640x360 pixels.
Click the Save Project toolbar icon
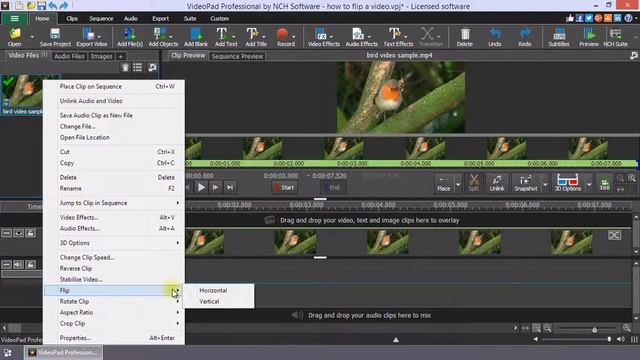pyautogui.click(x=55, y=37)
